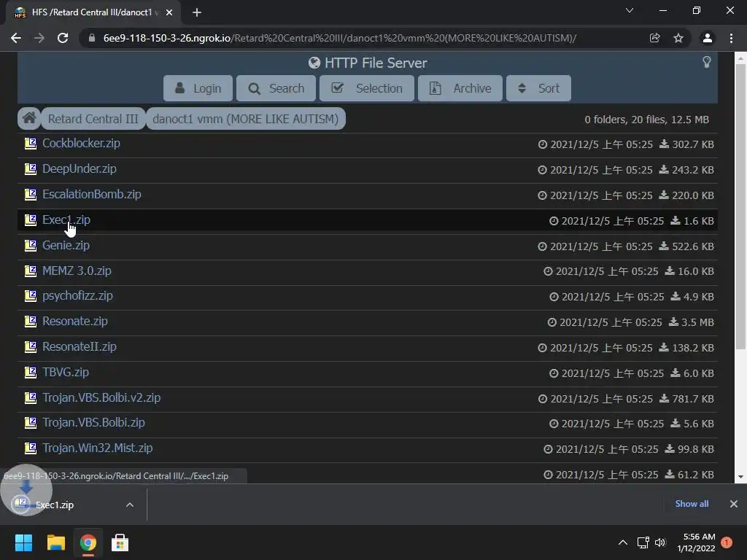Click the volume speaker tray icon
This screenshot has width=747, height=560.
(x=659, y=542)
